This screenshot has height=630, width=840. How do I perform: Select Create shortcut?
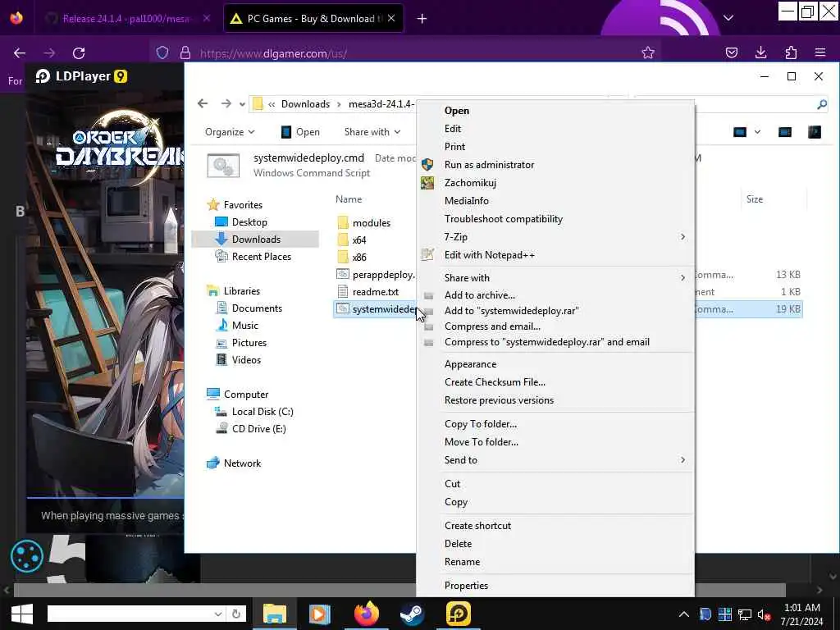click(477, 526)
